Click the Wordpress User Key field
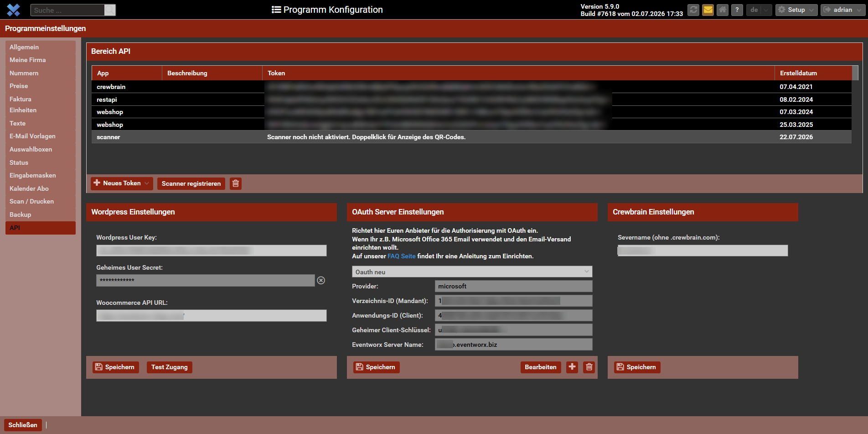Screen dimensions: 868x434 [x=211, y=250]
